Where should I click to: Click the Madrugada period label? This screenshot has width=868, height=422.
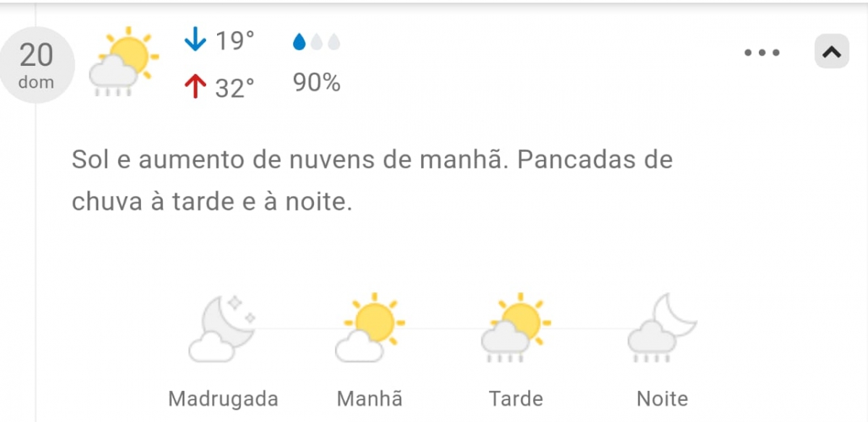coord(223,398)
